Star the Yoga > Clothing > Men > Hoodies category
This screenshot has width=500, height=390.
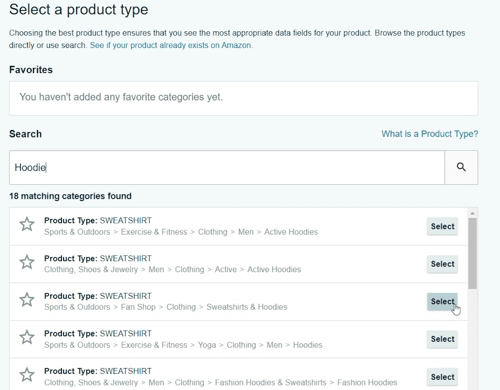(x=27, y=337)
